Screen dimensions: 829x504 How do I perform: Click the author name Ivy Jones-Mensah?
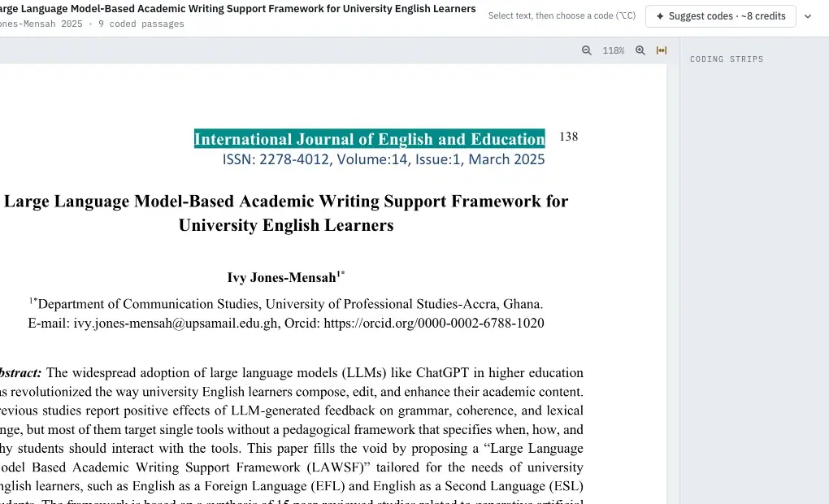click(285, 277)
